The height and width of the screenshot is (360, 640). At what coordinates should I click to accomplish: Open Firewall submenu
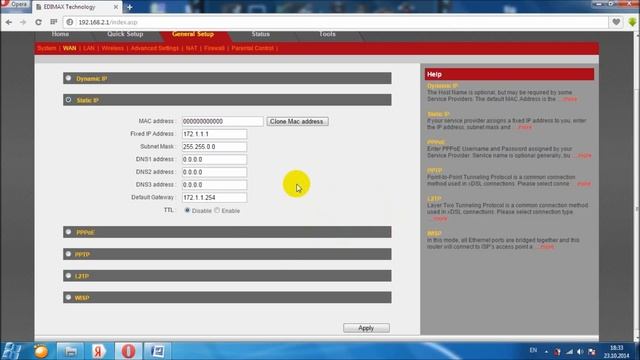coord(214,48)
